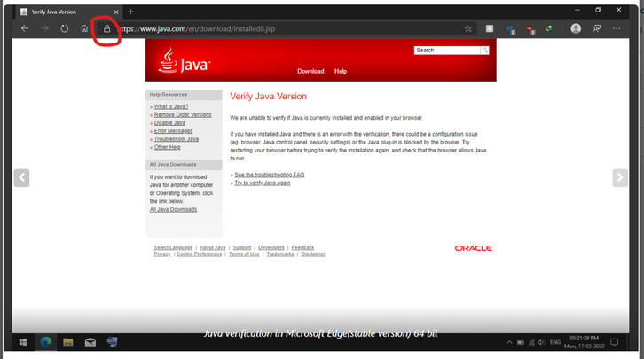
Task: Click the browser forward arrow
Action: point(44,28)
